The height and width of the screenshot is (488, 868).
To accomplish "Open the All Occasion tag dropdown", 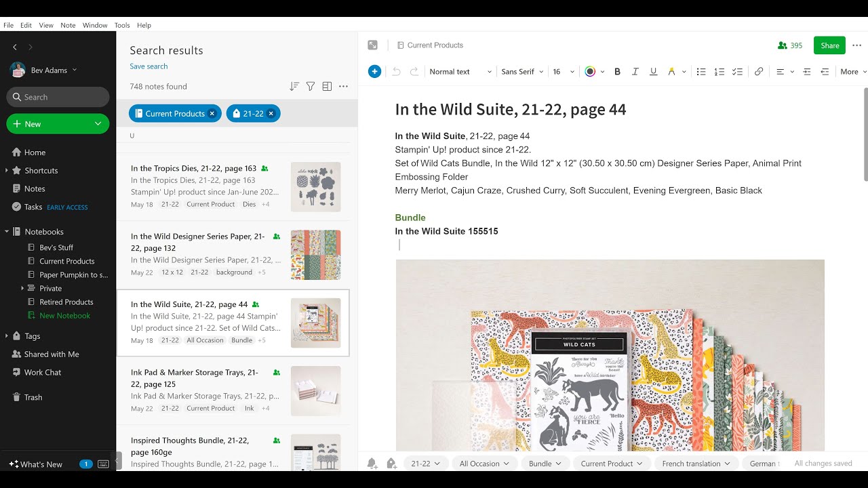I will click(484, 464).
